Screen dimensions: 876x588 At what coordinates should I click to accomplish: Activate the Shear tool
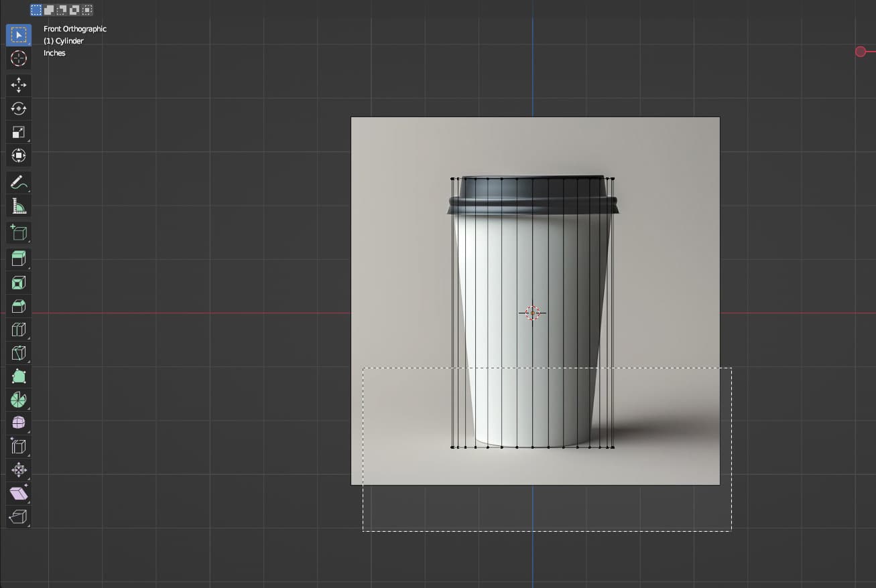pos(19,494)
